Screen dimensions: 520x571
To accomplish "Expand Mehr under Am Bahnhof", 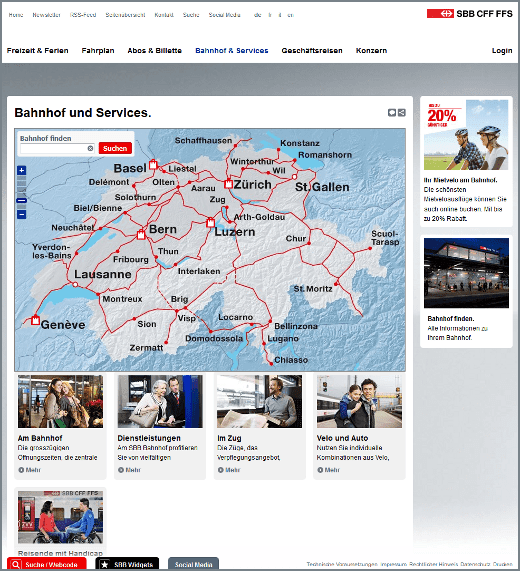I will (x=29, y=470).
